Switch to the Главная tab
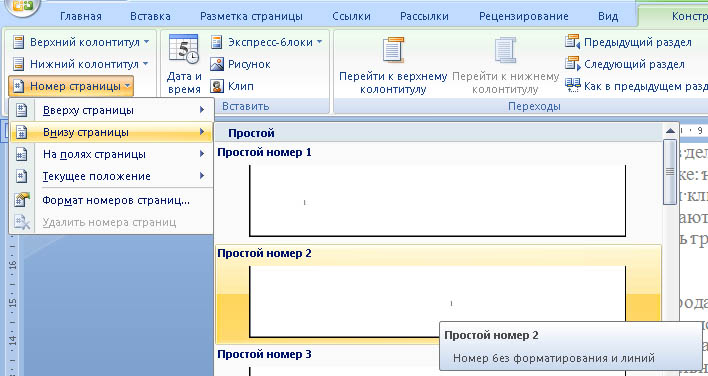This screenshot has height=376, width=708. coord(81,17)
